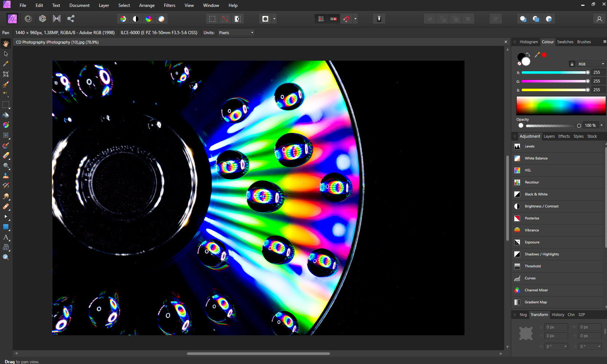Set colour to none with slashed circle
The image size is (607, 364).
tap(519, 64)
